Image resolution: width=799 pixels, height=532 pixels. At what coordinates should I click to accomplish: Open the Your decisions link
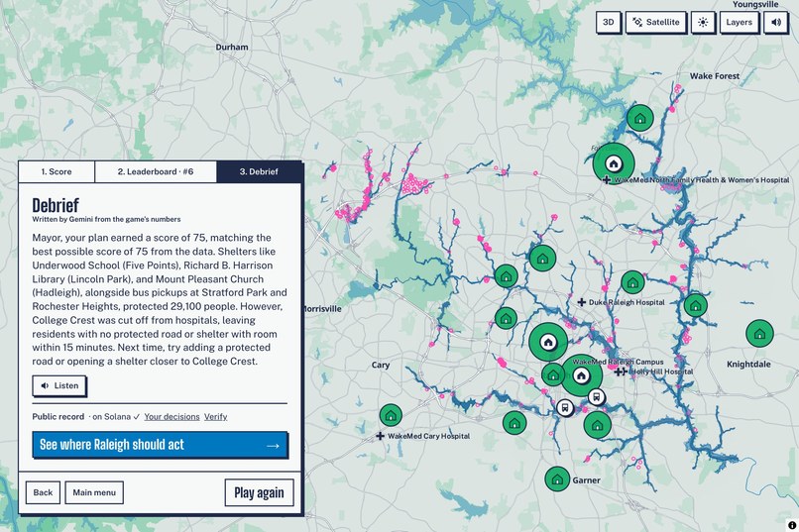[171, 416]
